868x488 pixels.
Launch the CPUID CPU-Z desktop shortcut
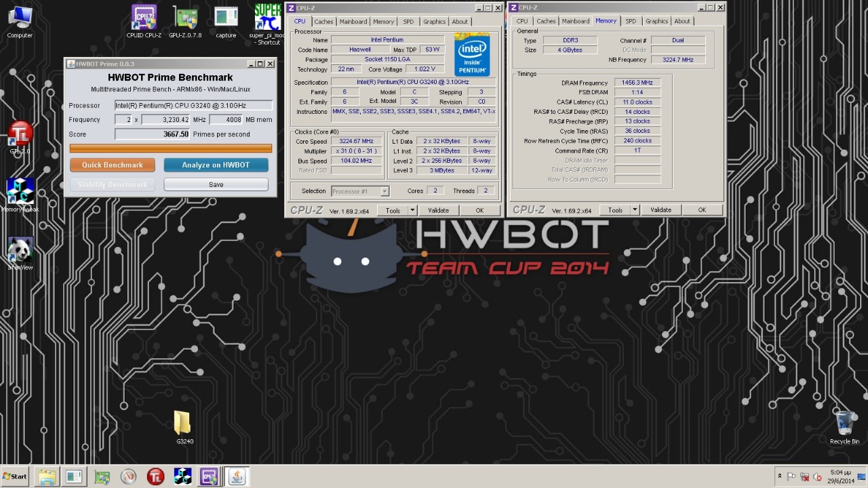click(x=144, y=21)
